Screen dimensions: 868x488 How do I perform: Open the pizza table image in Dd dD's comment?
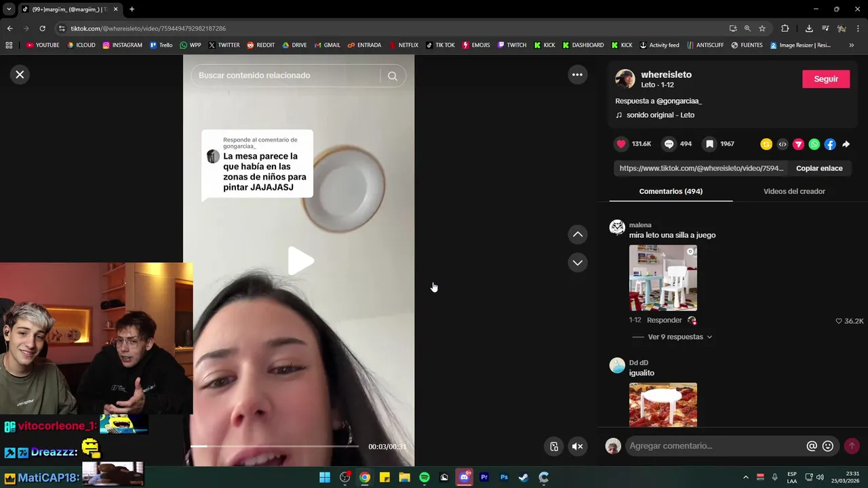pyautogui.click(x=663, y=405)
